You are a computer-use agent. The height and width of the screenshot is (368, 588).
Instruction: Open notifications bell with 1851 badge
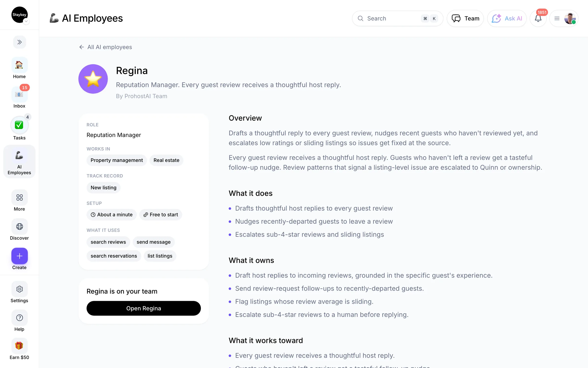pyautogui.click(x=538, y=18)
